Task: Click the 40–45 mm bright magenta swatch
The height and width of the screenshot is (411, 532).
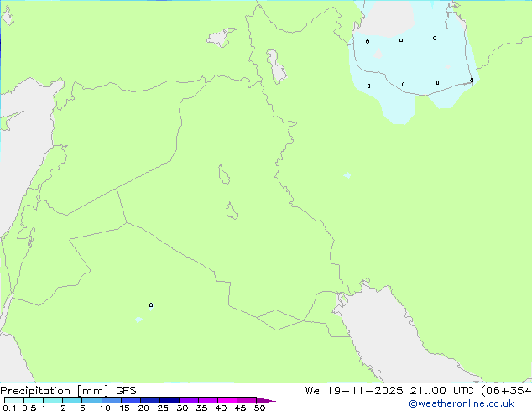Action: point(227,400)
